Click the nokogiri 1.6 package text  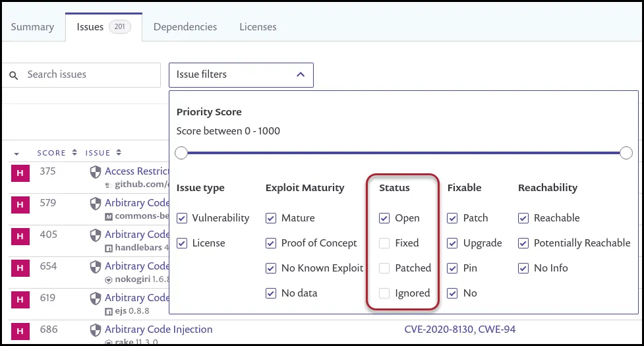coord(142,279)
